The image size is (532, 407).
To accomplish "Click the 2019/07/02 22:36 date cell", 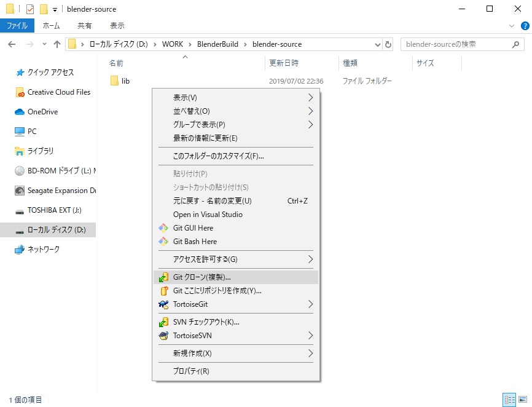I will click(296, 81).
